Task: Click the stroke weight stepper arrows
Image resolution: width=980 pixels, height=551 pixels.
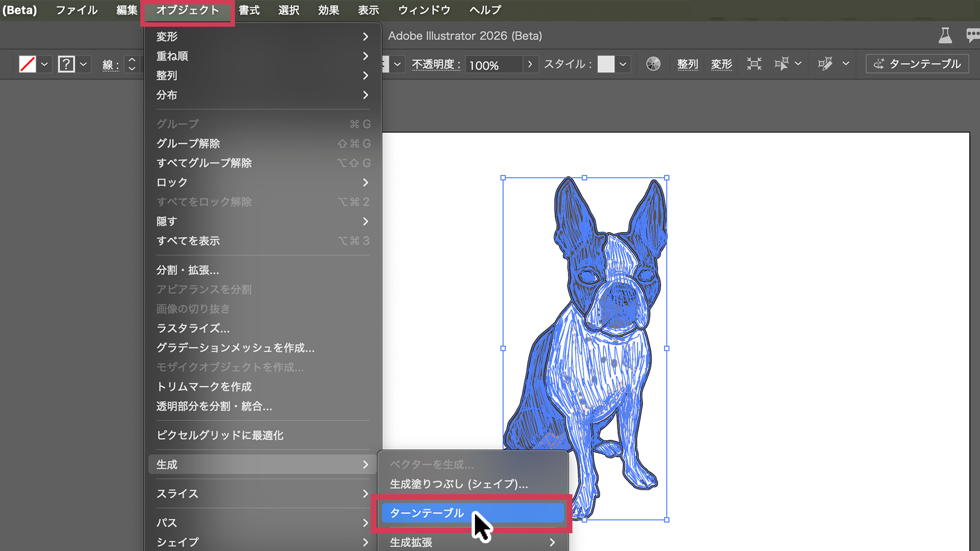Action: click(x=132, y=64)
